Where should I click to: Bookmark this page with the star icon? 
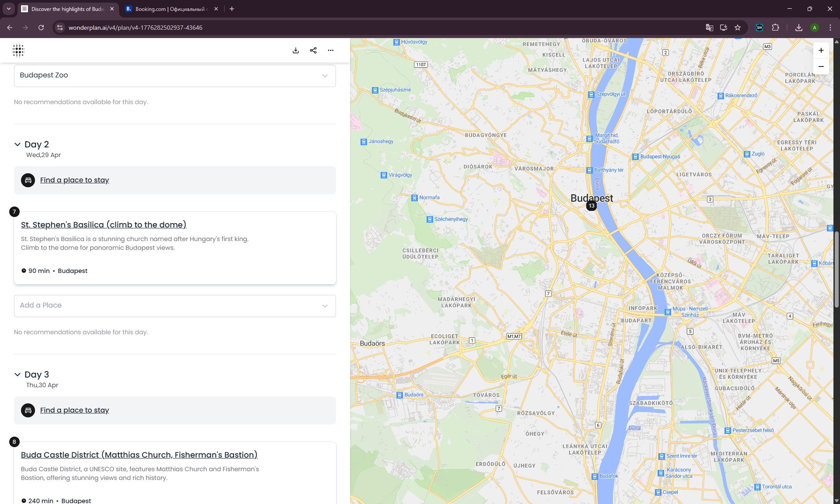point(738,28)
